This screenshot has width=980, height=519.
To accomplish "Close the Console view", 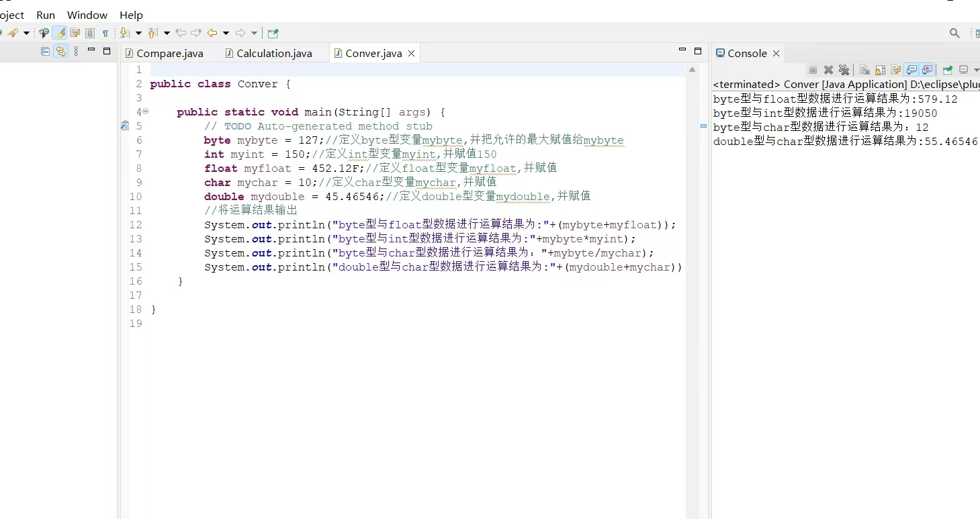I will (776, 54).
